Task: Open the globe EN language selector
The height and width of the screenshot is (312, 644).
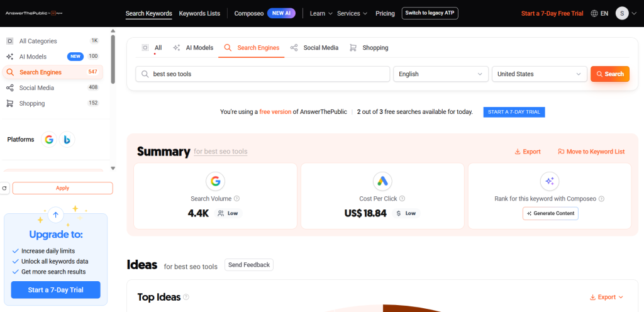Action: point(599,13)
